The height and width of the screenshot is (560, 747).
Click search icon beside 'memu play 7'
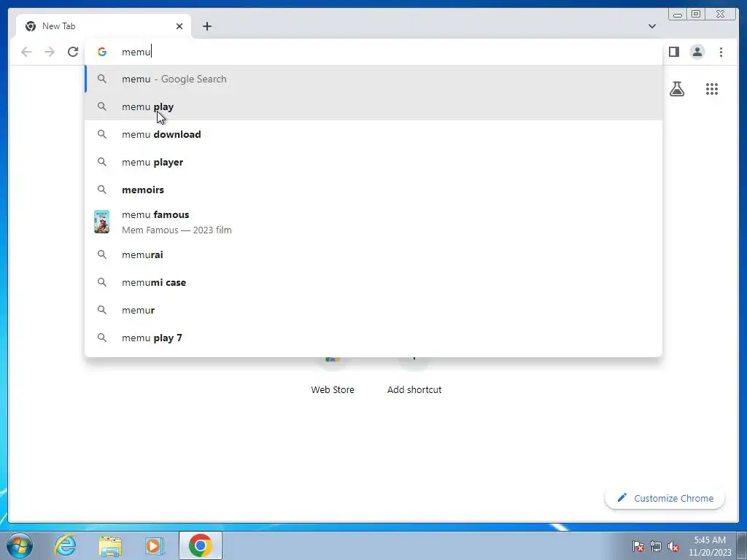coord(102,338)
